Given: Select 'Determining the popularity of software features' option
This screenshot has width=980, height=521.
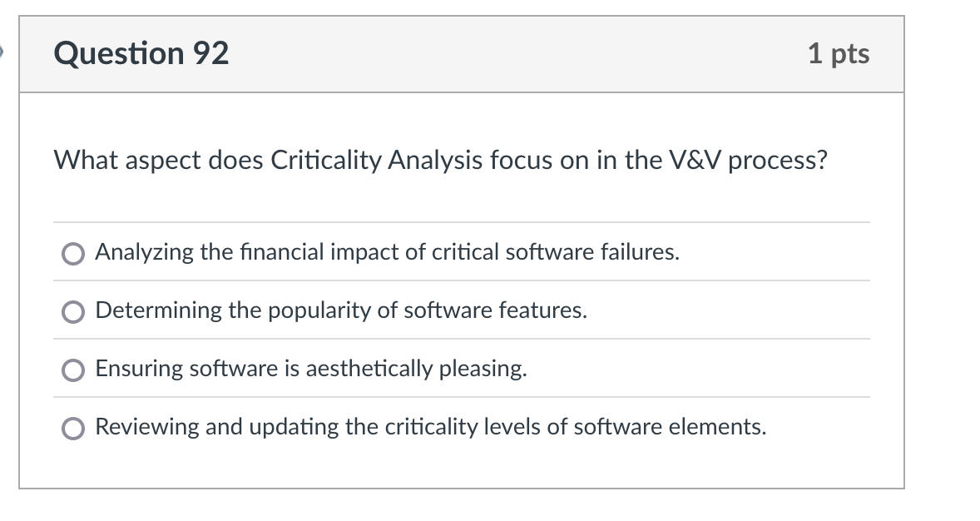Looking at the screenshot, I should [74, 310].
